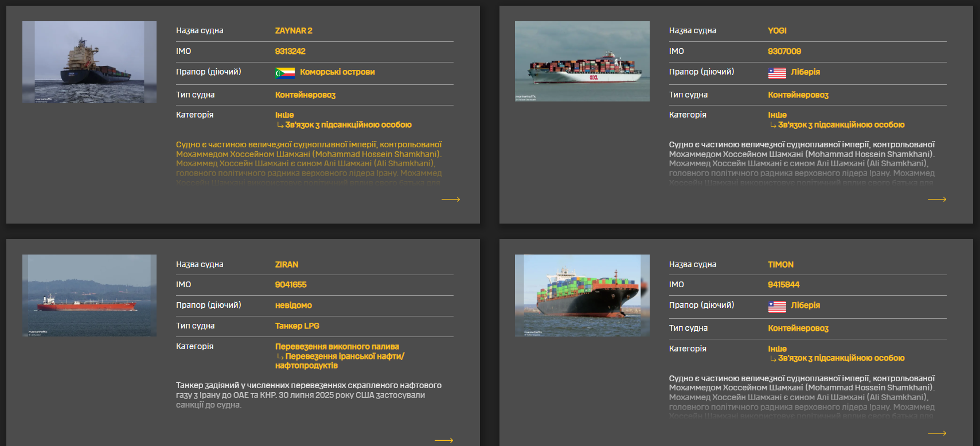The image size is (980, 446).
Task: Click Контейнеровоз type on YOGI card
Action: [x=798, y=95]
